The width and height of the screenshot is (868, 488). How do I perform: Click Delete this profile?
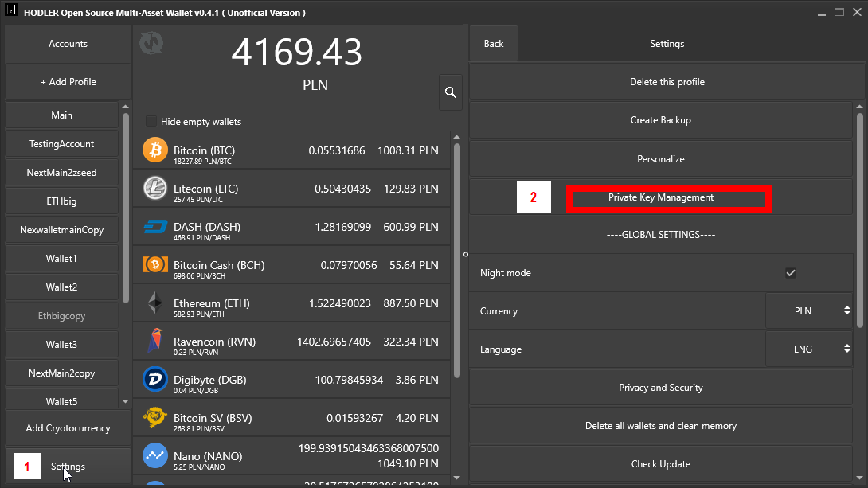(667, 82)
